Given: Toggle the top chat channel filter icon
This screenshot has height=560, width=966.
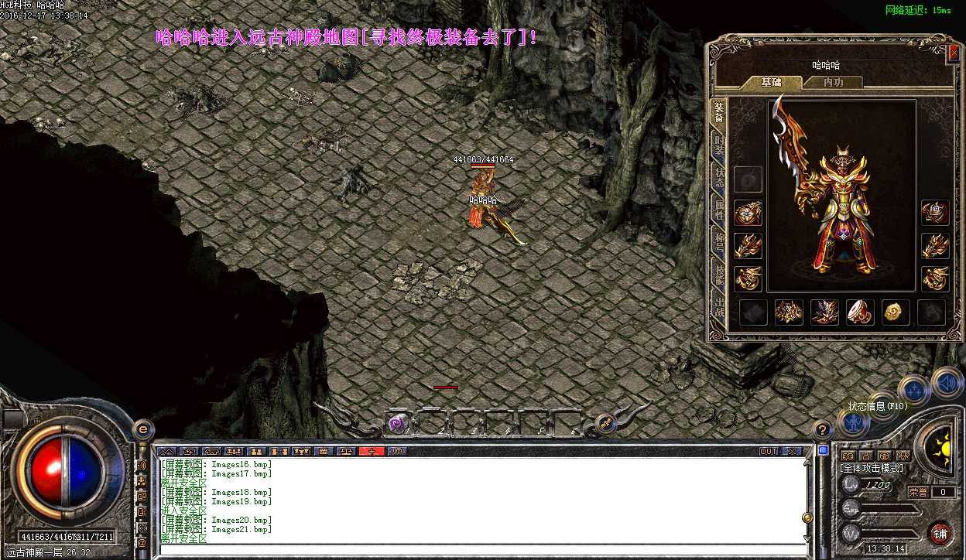Looking at the screenshot, I should pyautogui.click(x=142, y=466).
